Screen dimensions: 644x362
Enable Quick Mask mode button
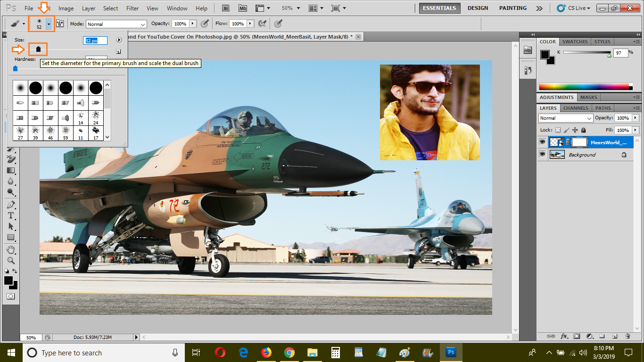click(10, 296)
